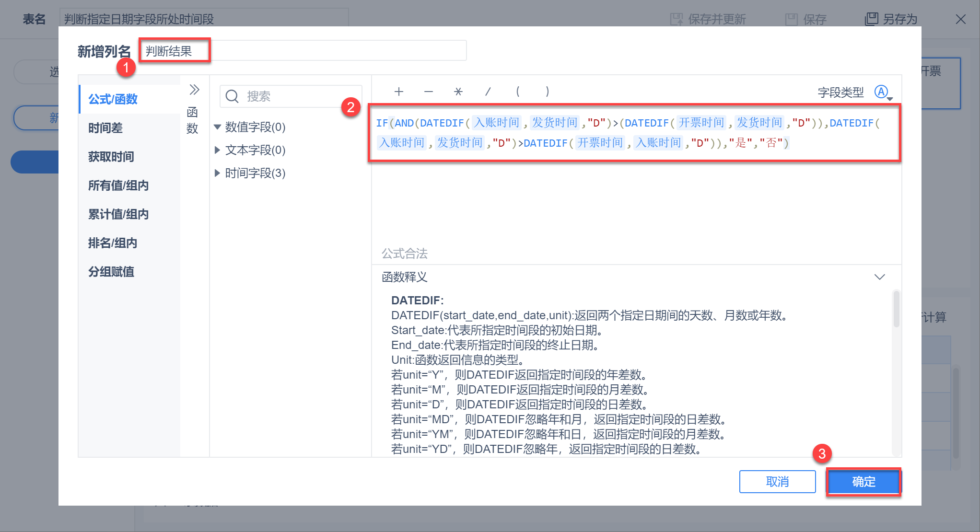Collapse the 函数释义 section chevron
980x532 pixels.
(879, 277)
